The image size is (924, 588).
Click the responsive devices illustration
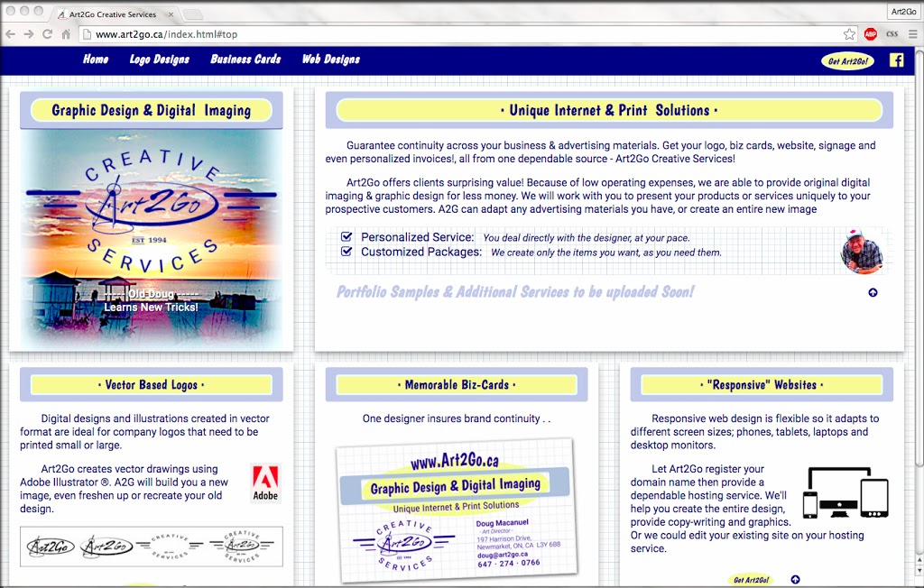click(845, 492)
